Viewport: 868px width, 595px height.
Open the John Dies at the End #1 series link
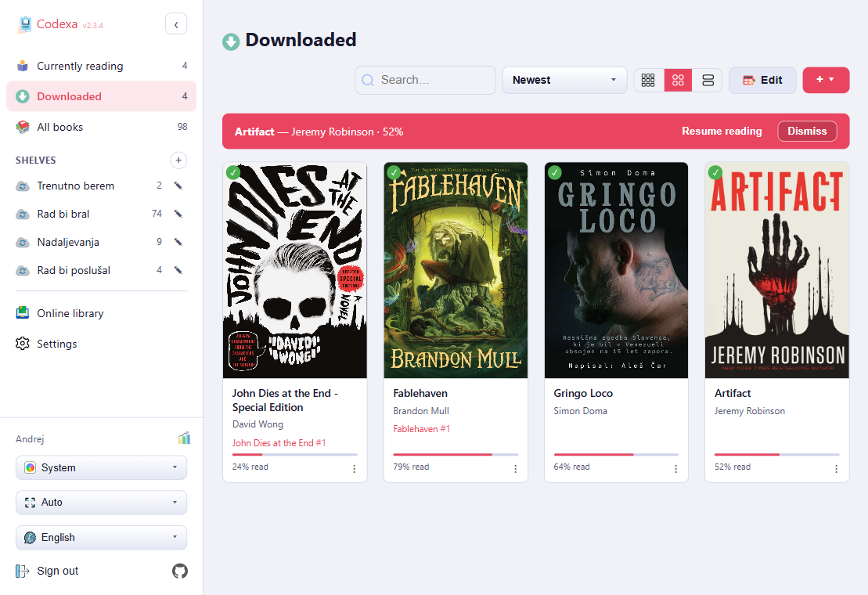[x=279, y=443]
